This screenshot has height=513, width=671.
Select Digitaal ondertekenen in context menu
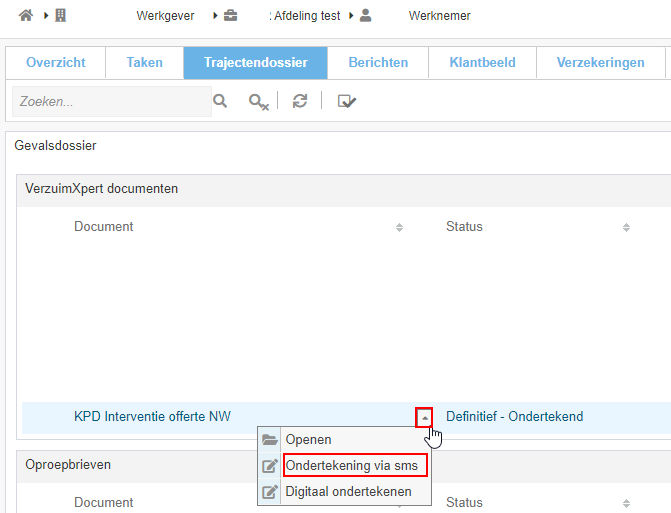click(348, 491)
